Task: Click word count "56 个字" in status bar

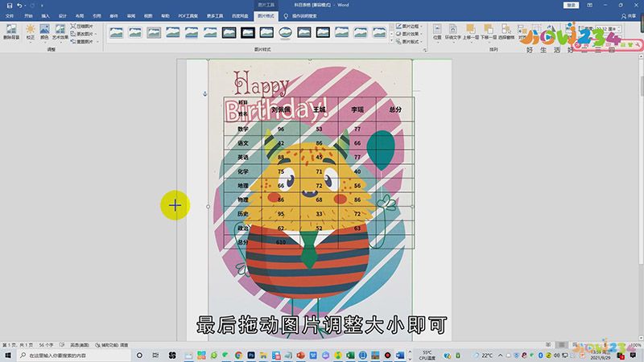Action: [x=46, y=345]
